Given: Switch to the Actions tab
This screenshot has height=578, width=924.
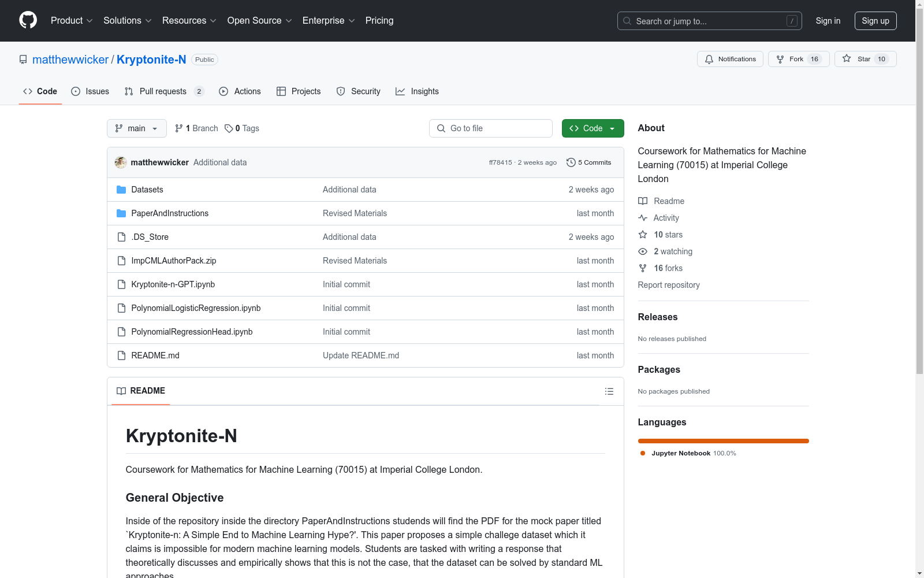Looking at the screenshot, I should pos(240,91).
